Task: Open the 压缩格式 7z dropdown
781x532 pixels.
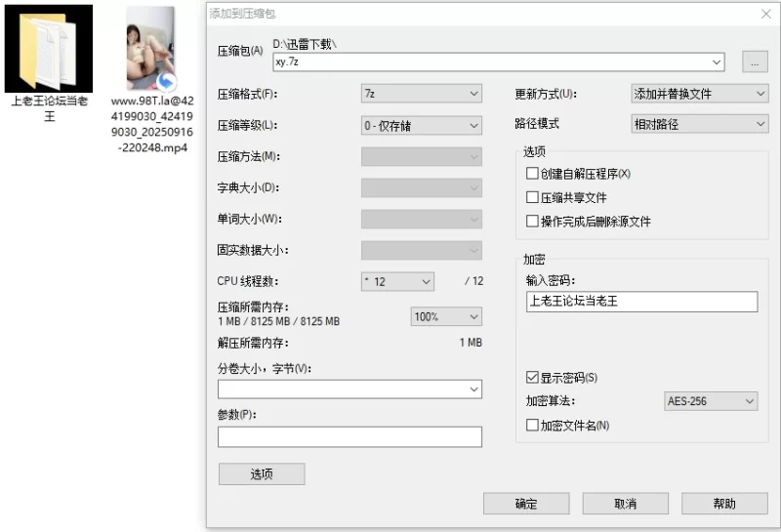Action: coord(421,94)
